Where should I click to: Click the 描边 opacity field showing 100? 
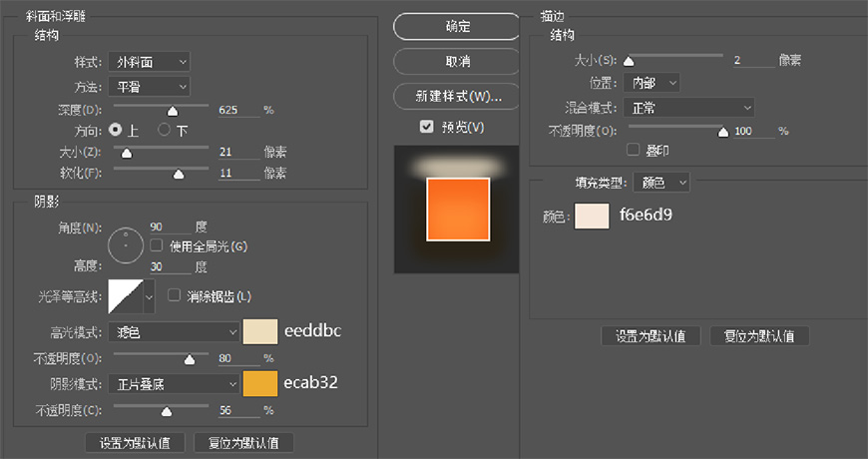pos(754,132)
